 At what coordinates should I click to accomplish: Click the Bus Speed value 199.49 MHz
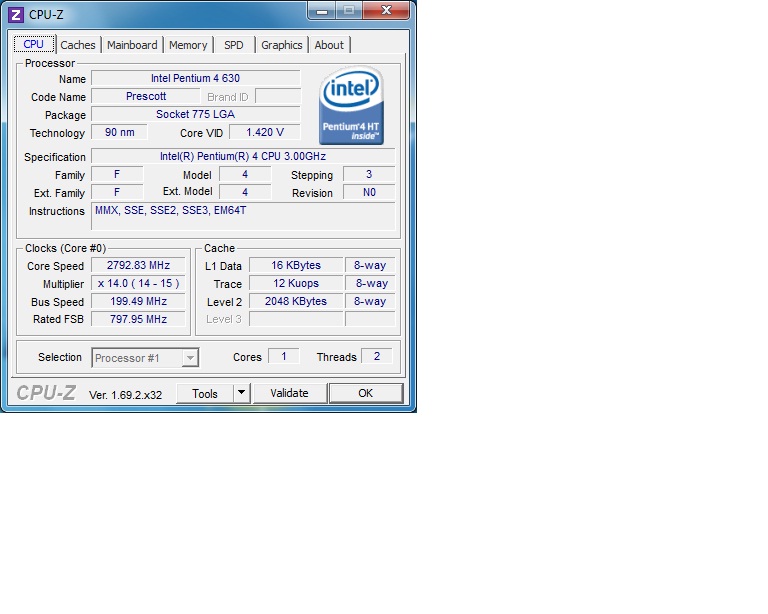point(139,301)
